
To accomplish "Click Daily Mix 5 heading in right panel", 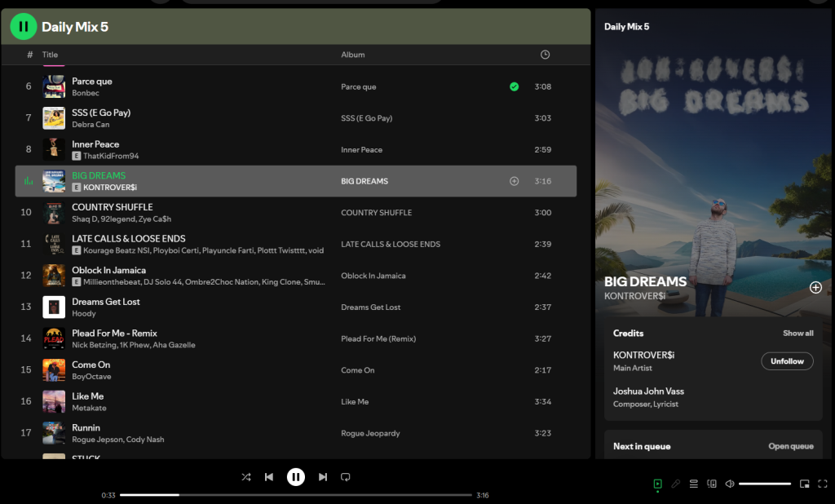I will coord(626,27).
